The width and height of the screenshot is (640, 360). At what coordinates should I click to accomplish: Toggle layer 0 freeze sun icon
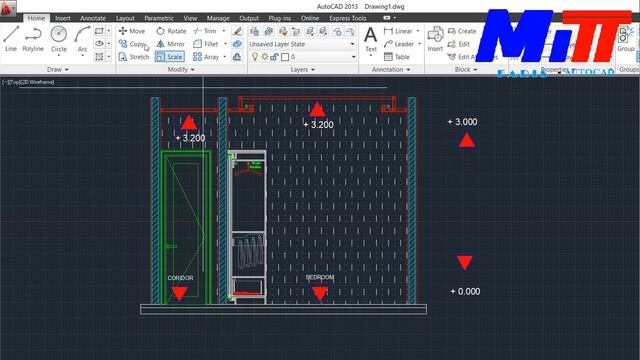264,57
